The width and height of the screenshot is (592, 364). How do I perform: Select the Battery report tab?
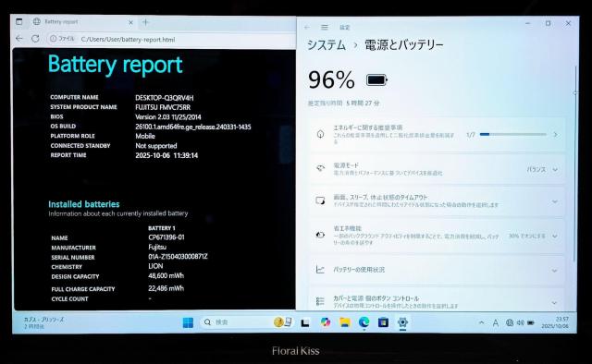pos(83,22)
